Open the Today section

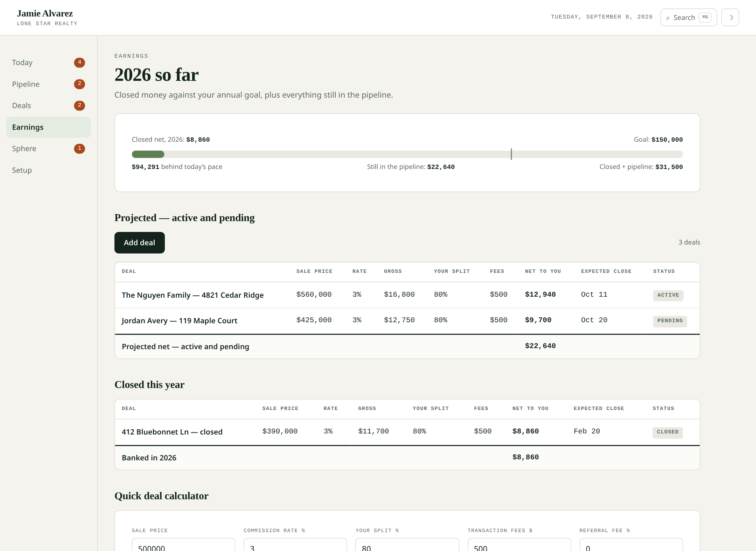(49, 63)
